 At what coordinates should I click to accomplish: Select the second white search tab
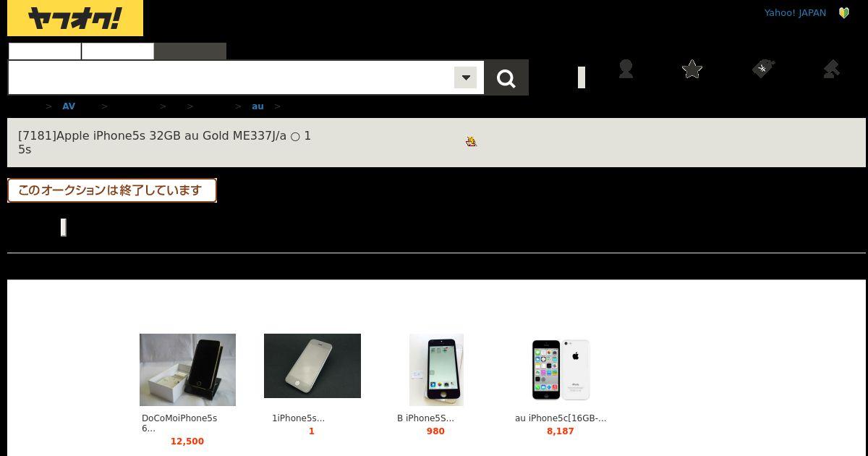[x=118, y=51]
